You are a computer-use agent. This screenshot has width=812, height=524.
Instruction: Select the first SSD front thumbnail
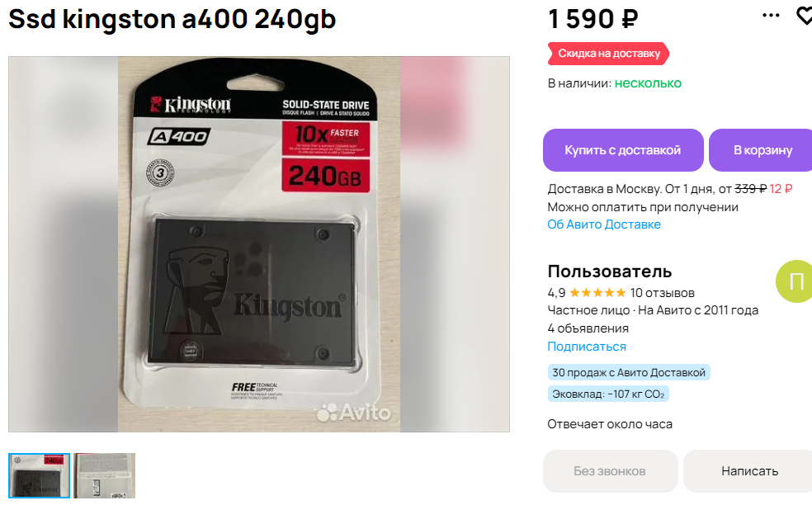tap(40, 475)
